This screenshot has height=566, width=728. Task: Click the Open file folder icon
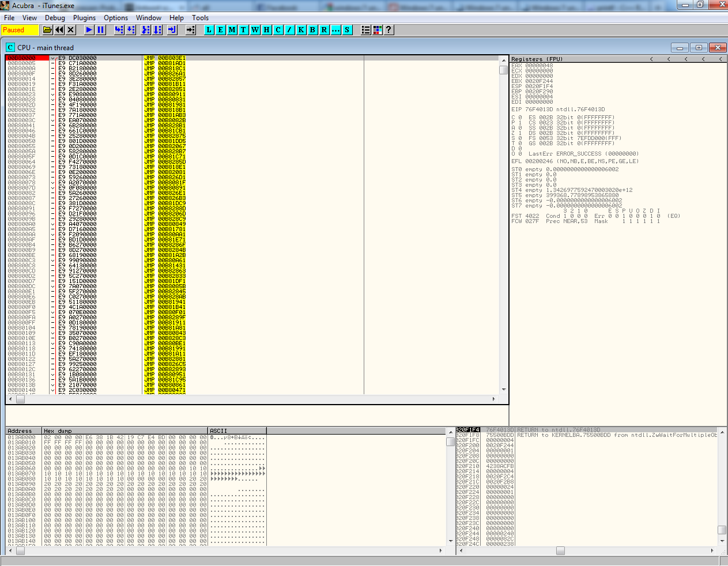[x=48, y=30]
